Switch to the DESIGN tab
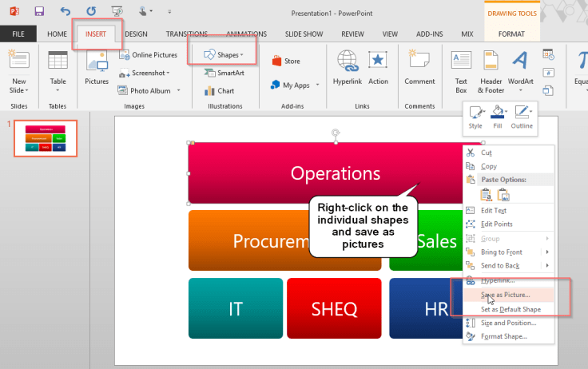Screen dimensions: 588x369 coord(136,34)
